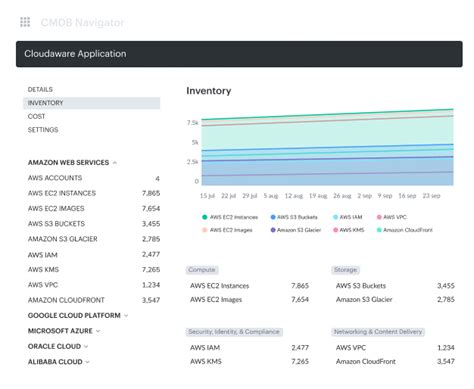
Task: Expand the Microsoft Azure group
Action: [x=64, y=331]
